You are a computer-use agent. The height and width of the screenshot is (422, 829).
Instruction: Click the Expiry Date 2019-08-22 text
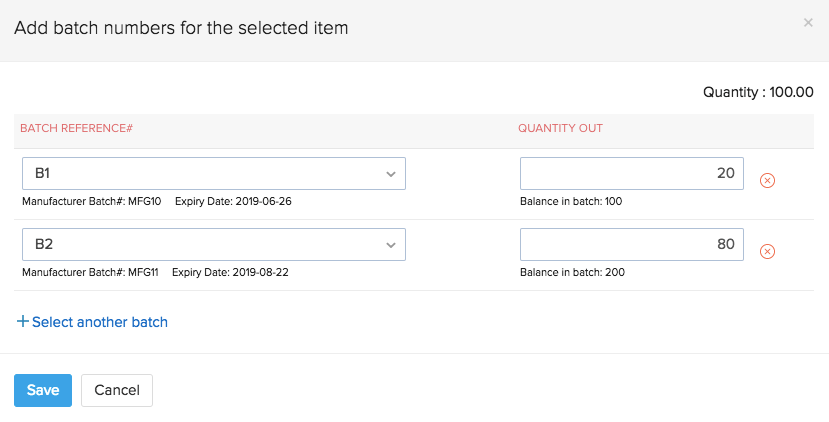pos(230,272)
